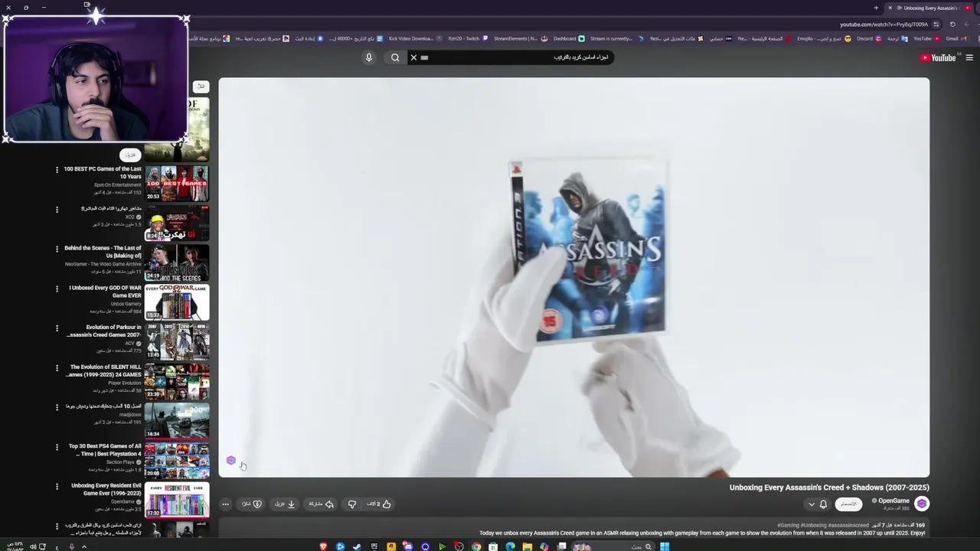The width and height of the screenshot is (980, 551).
Task: Open the Windows Start button
Action: 665,546
